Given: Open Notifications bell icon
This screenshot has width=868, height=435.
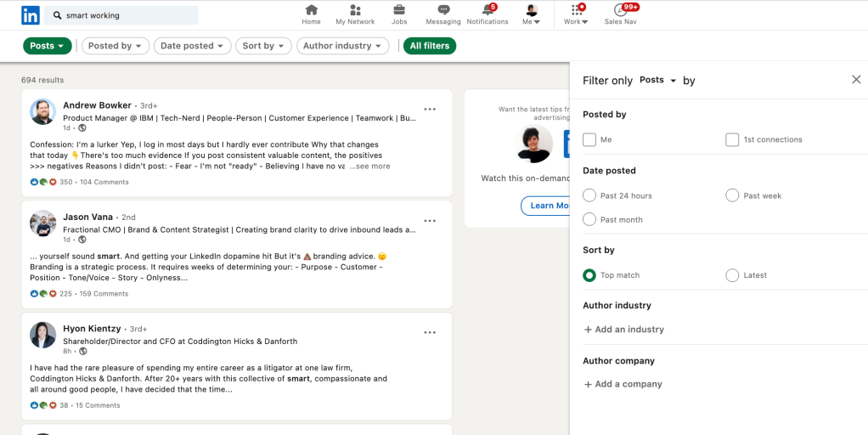Looking at the screenshot, I should click(488, 10).
